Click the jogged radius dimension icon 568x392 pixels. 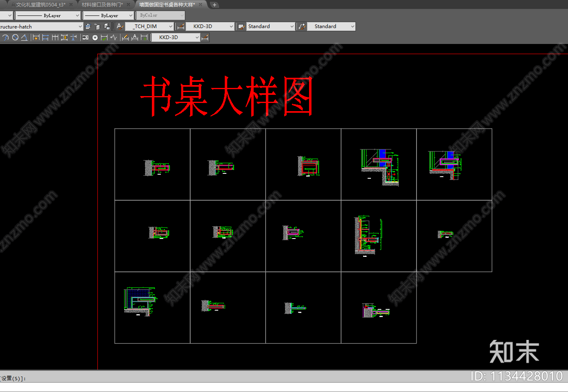coord(5,37)
